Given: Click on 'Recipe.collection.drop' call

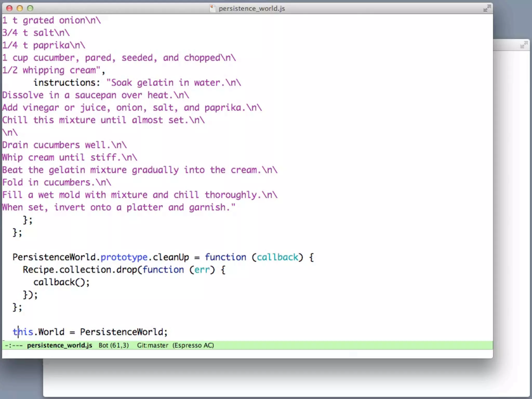Looking at the screenshot, I should coord(79,270).
